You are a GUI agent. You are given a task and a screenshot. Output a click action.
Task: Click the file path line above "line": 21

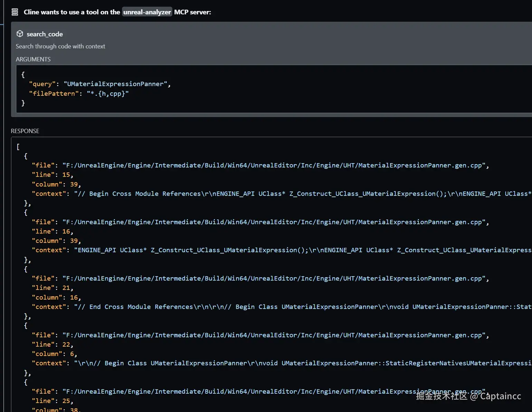tap(260, 279)
